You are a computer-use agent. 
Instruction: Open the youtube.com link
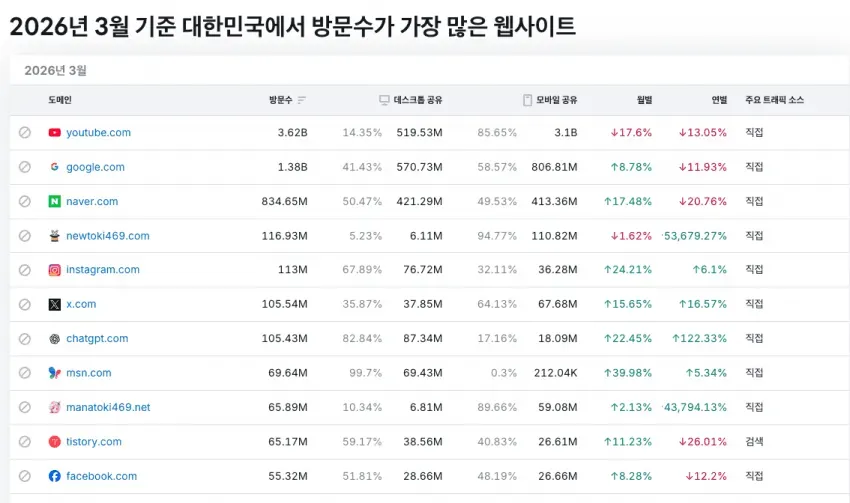(x=98, y=132)
